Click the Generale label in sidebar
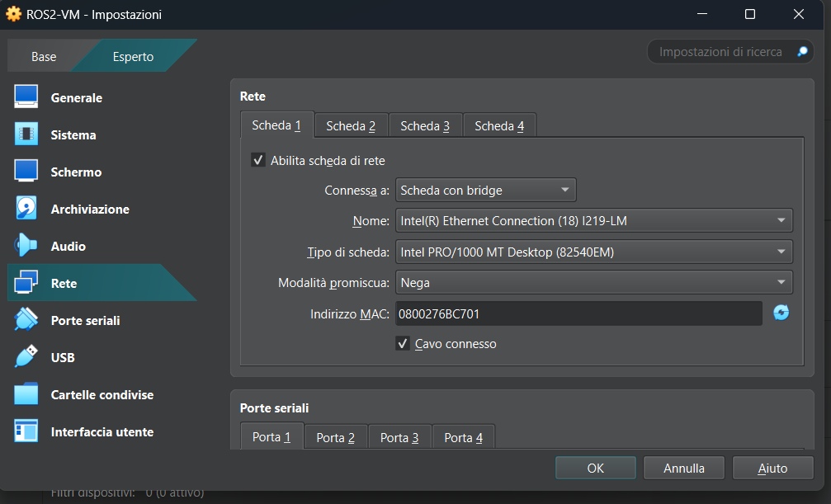 pyautogui.click(x=76, y=97)
